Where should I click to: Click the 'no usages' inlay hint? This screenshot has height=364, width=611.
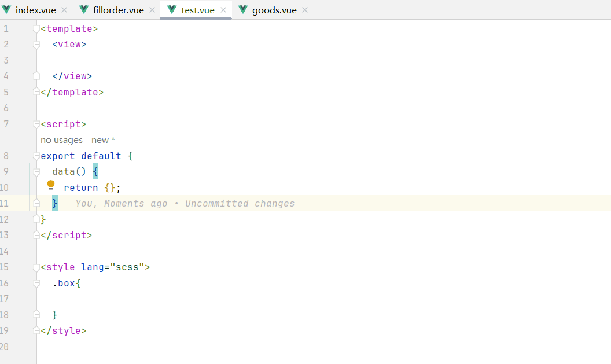point(61,140)
